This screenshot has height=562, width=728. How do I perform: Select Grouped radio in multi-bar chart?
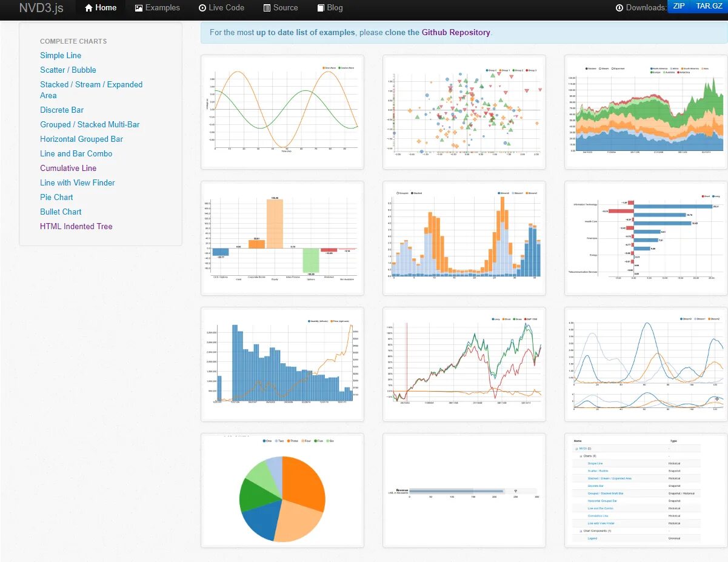click(402, 193)
